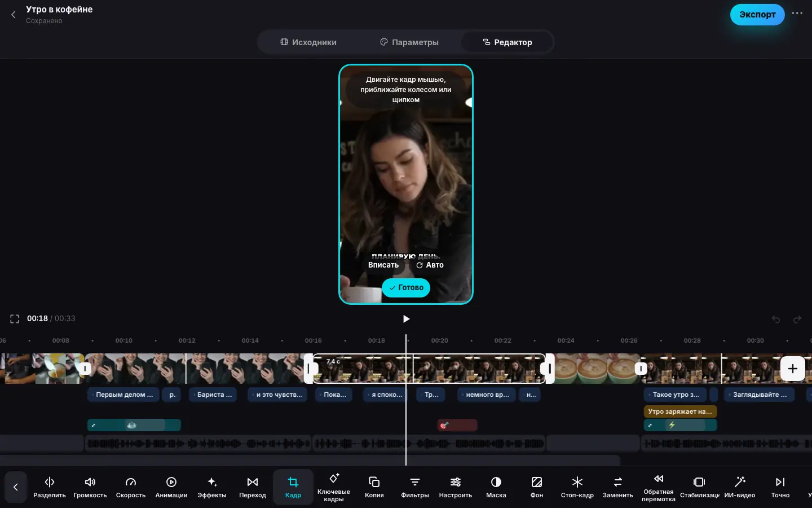812x508 pixels.
Task: Open the Эффекты effects tool
Action: [212, 487]
